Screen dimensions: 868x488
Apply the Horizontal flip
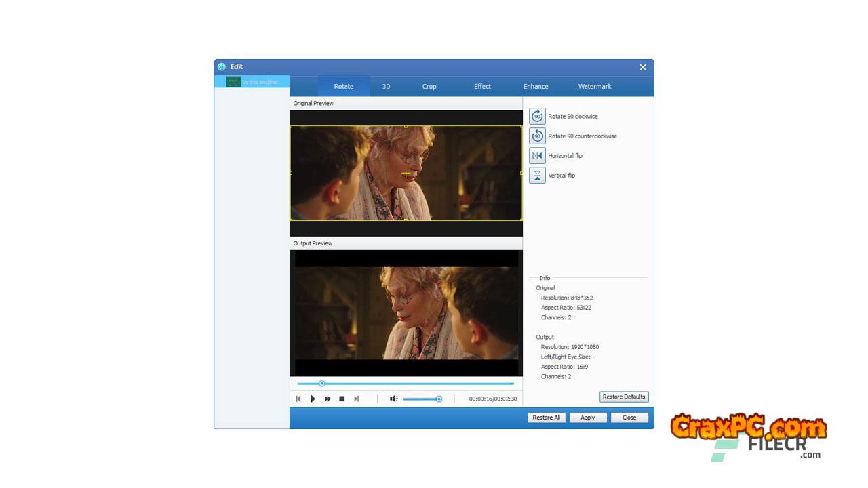(x=537, y=156)
